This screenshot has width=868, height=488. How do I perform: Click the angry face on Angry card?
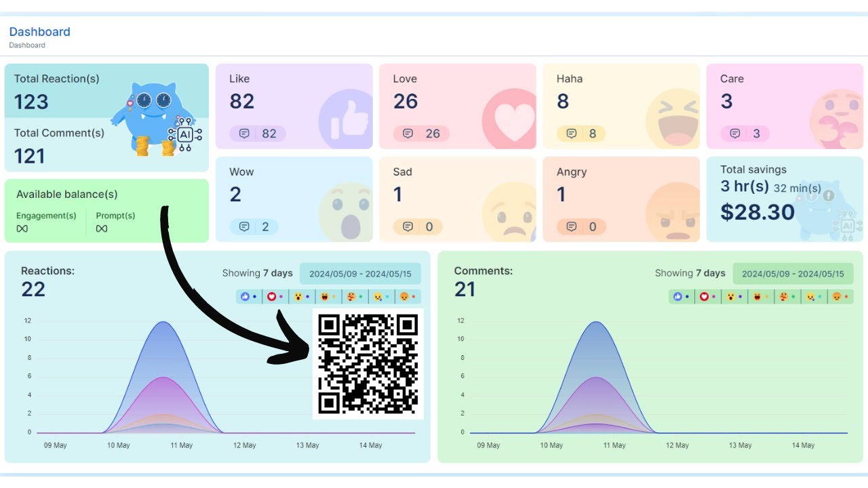673,212
